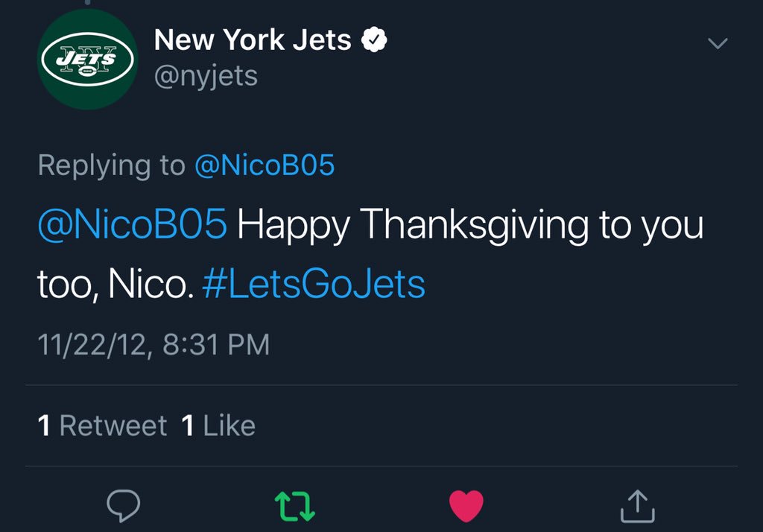This screenshot has height=532, width=763.
Task: Open the @nyjets handle
Action: tap(206, 75)
